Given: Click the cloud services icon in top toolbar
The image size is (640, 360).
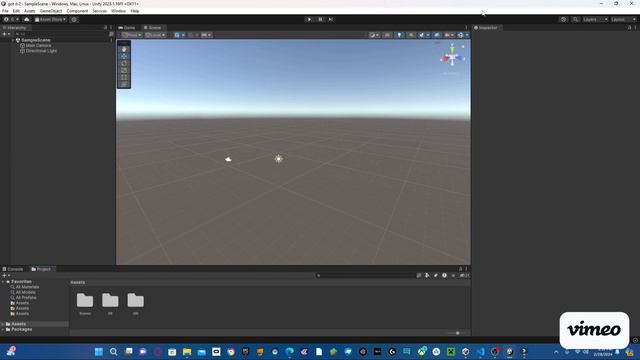Looking at the screenshot, I should click(27, 20).
